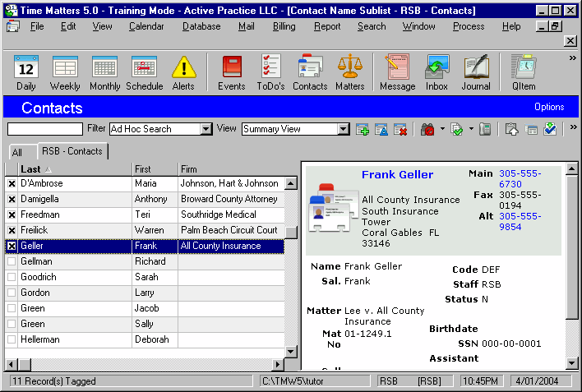
Task: Click Johnson, Hart & Johnson firm cell
Action: [x=229, y=183]
